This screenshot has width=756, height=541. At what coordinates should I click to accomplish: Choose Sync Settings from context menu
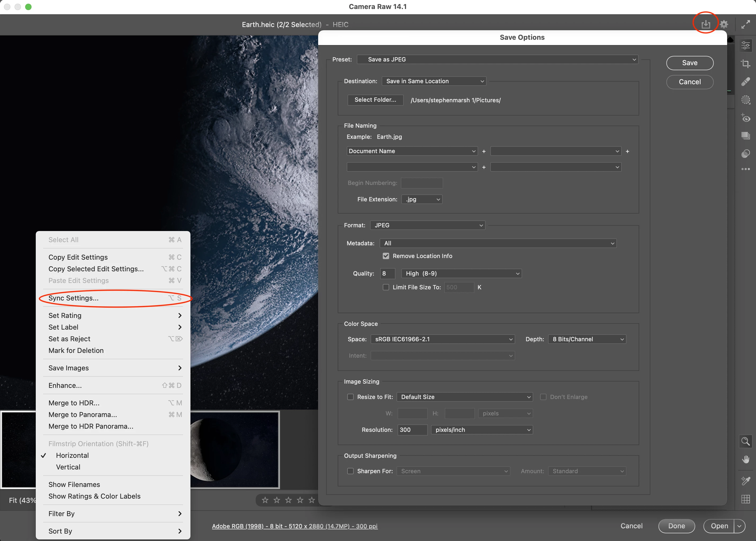(74, 298)
